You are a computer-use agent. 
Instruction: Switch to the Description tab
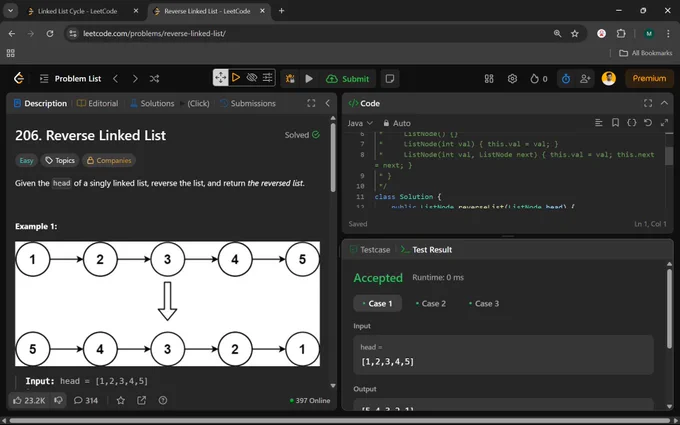pyautogui.click(x=40, y=103)
